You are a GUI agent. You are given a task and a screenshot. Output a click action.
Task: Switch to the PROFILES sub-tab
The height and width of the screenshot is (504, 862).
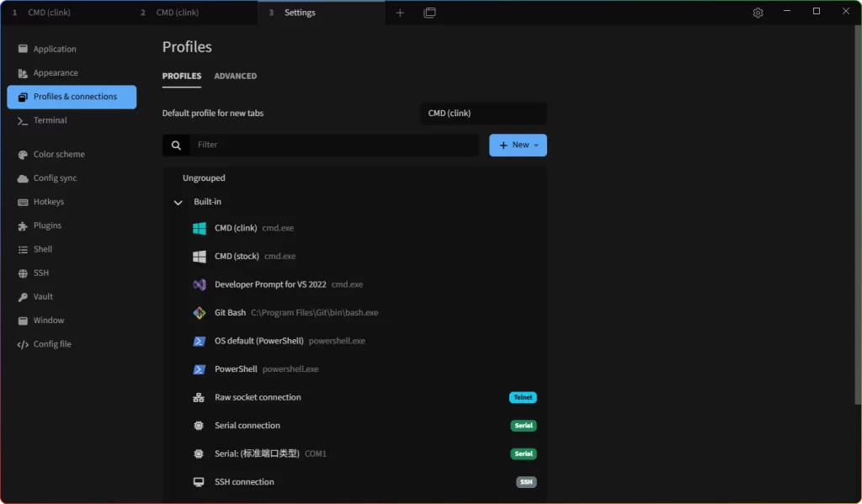pyautogui.click(x=182, y=76)
